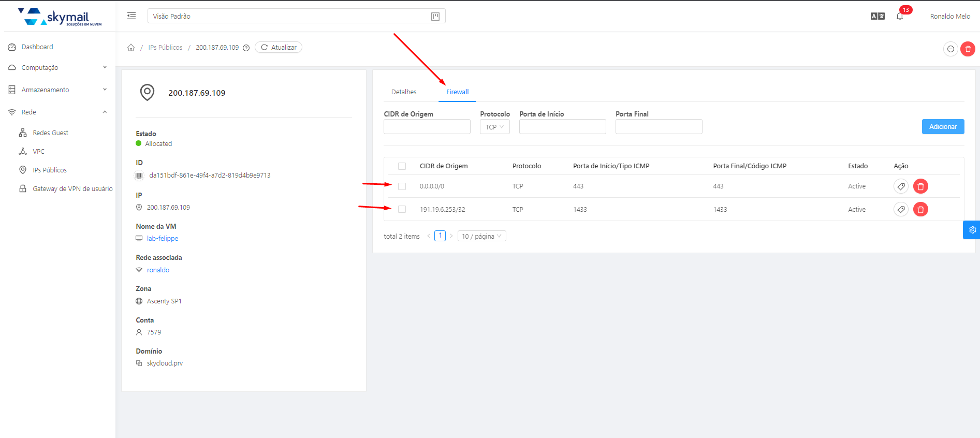Click the home breadcrumb icon
Image resolution: width=980 pixels, height=438 pixels.
click(x=131, y=48)
